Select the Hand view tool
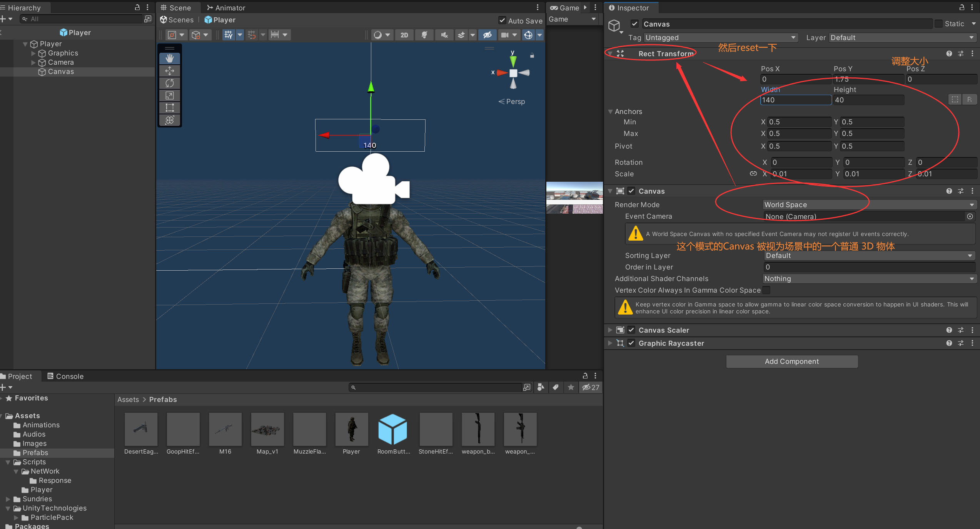 tap(170, 59)
